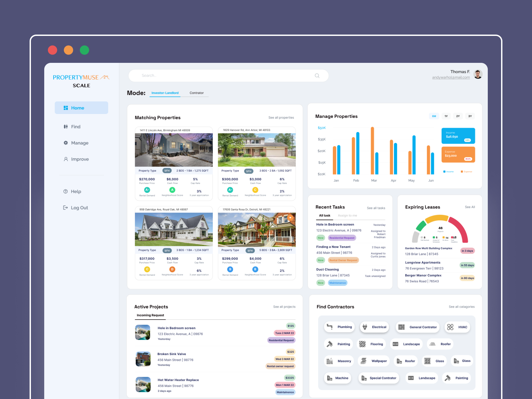The width and height of the screenshot is (532, 399).
Task: Select the Wallpaper contractor icon
Action: (364, 361)
